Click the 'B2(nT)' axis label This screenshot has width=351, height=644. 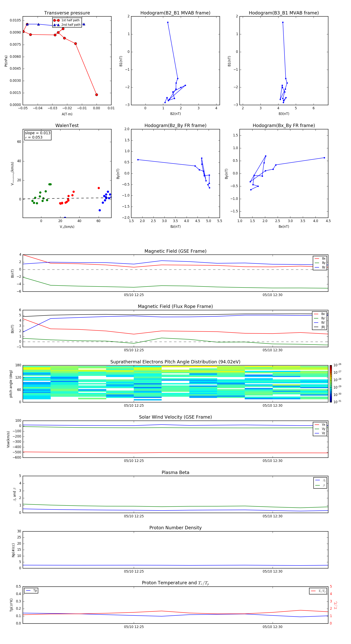(175, 114)
